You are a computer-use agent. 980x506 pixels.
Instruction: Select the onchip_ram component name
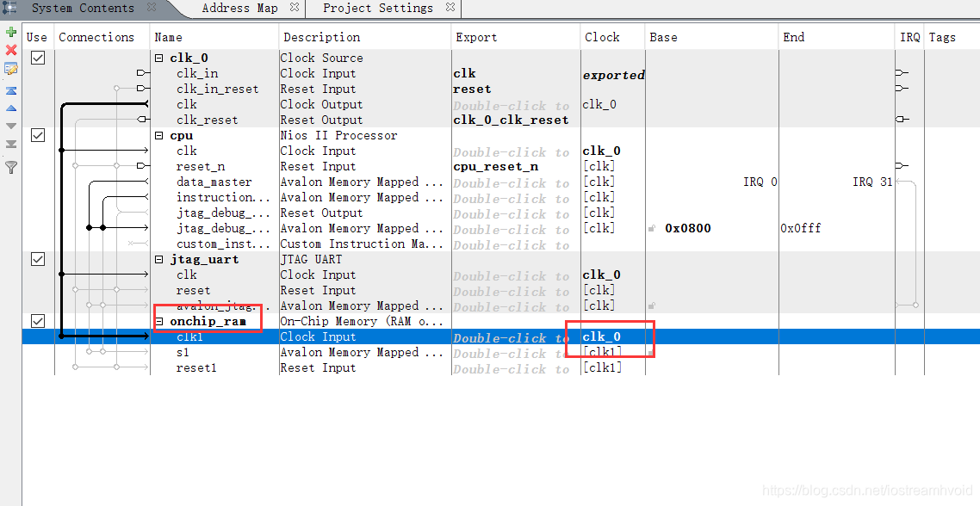(x=208, y=321)
